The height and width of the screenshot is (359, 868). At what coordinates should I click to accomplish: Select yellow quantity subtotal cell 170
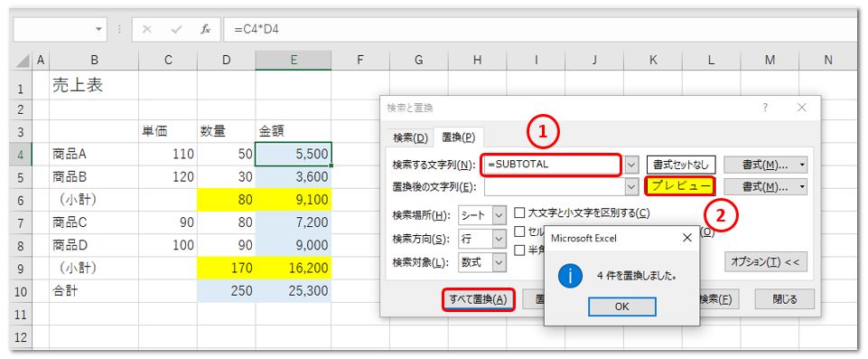[227, 269]
